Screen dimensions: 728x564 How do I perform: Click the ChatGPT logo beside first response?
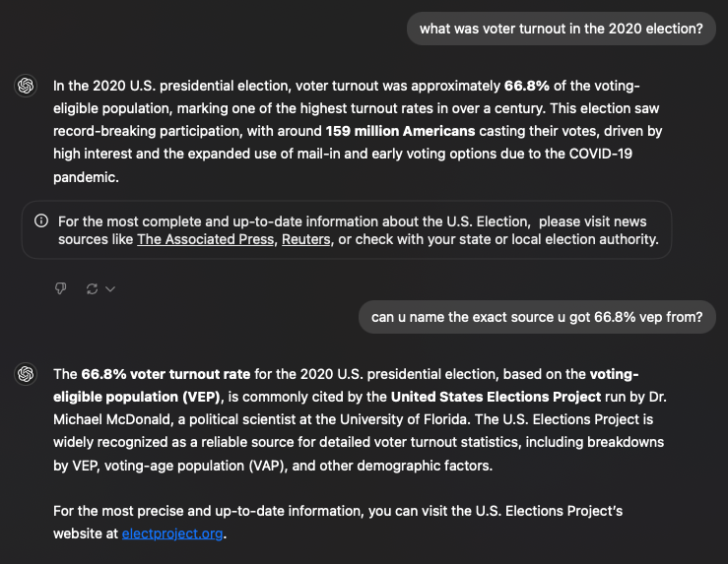[x=26, y=86]
